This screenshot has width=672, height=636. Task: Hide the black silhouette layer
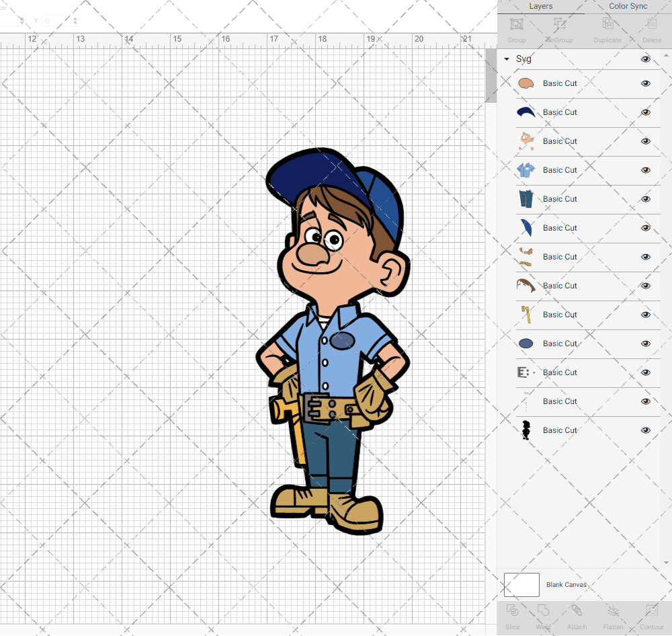tap(646, 430)
